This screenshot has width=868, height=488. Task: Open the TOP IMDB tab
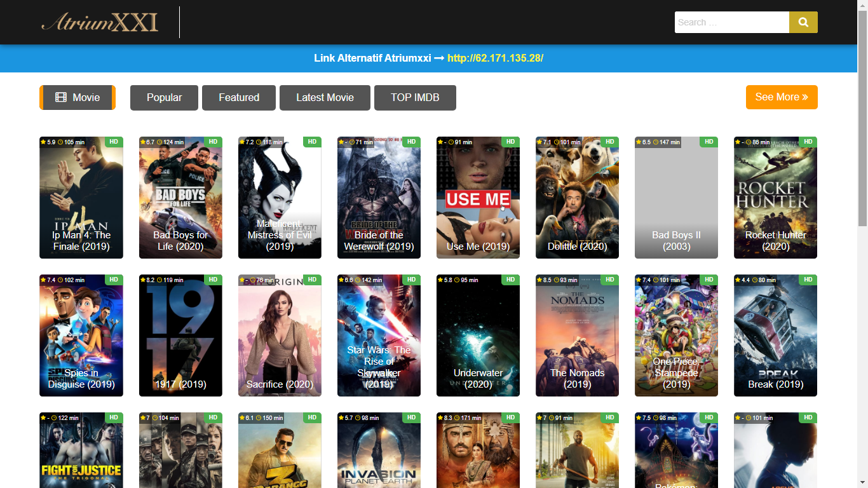click(415, 97)
